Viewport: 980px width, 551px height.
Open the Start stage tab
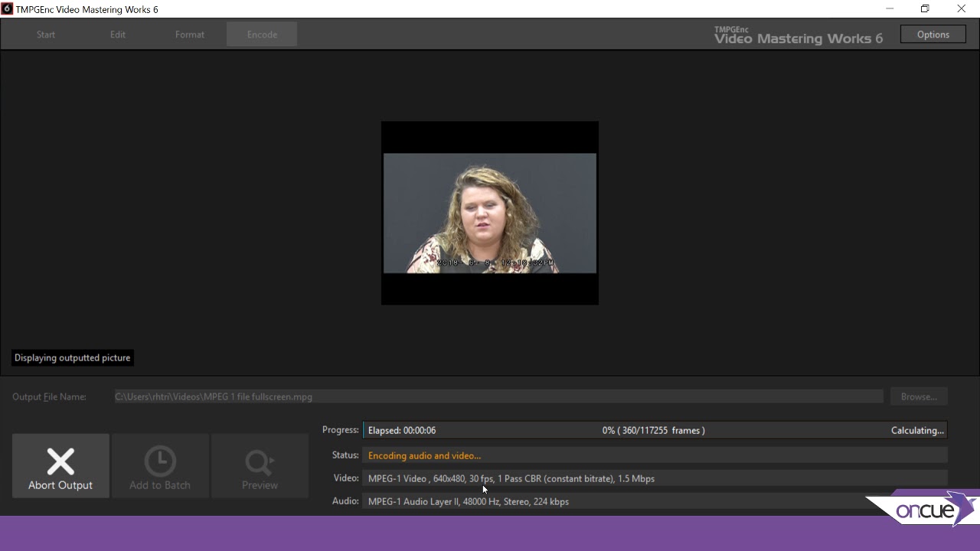click(x=46, y=34)
